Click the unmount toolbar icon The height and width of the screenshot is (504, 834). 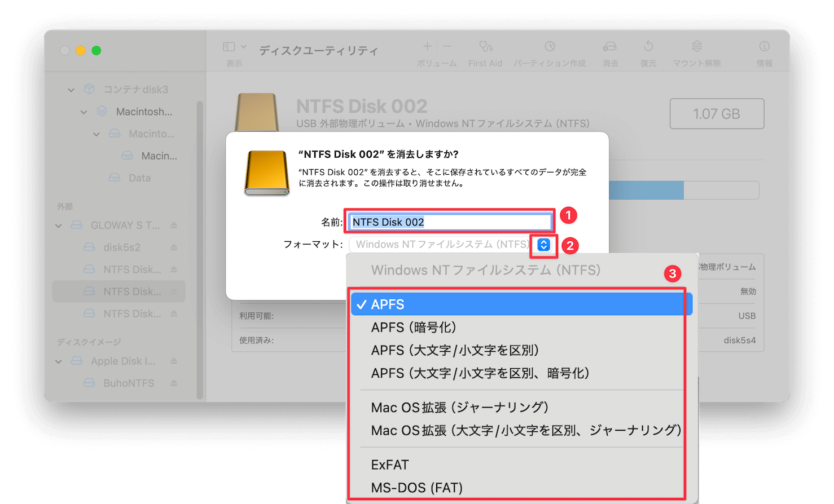(697, 46)
